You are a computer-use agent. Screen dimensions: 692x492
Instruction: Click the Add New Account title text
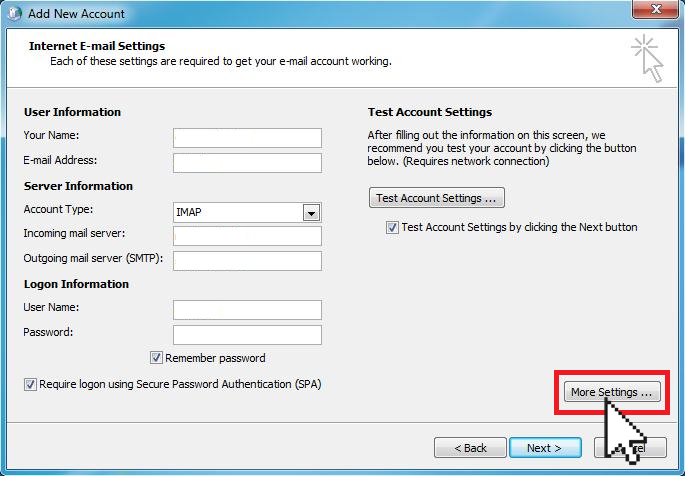(x=76, y=14)
